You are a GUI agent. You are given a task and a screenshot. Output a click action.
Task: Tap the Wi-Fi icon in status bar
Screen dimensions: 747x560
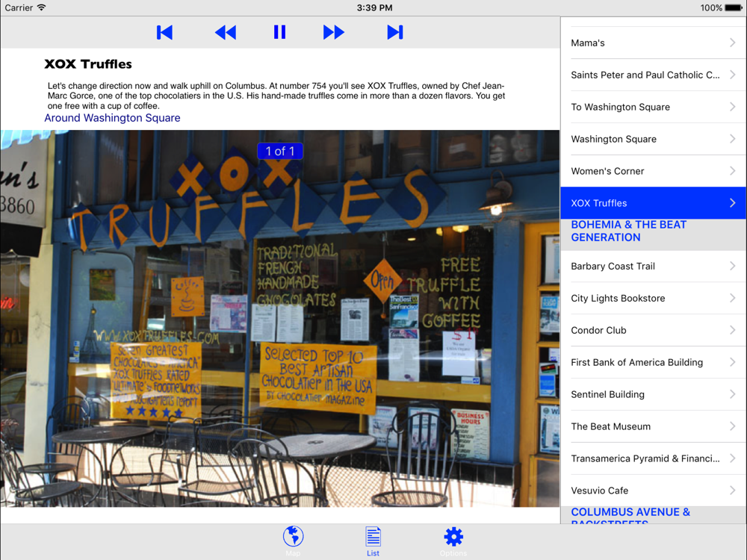click(41, 7)
